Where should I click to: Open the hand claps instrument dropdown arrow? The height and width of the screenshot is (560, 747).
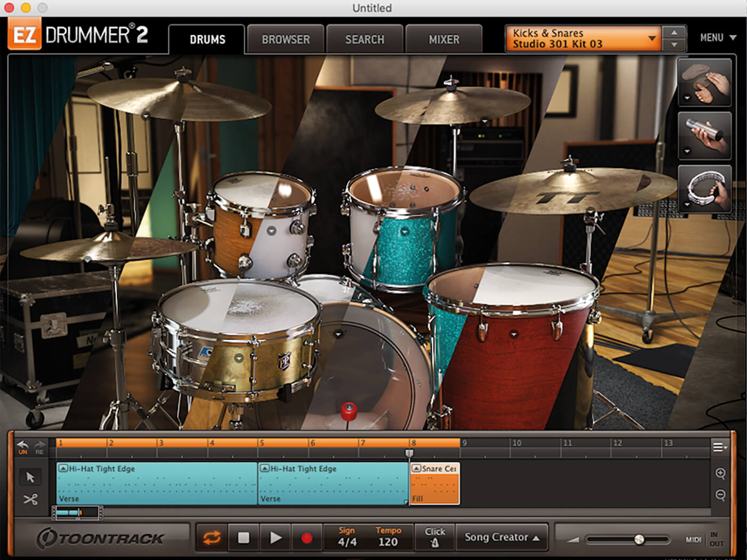[x=687, y=98]
